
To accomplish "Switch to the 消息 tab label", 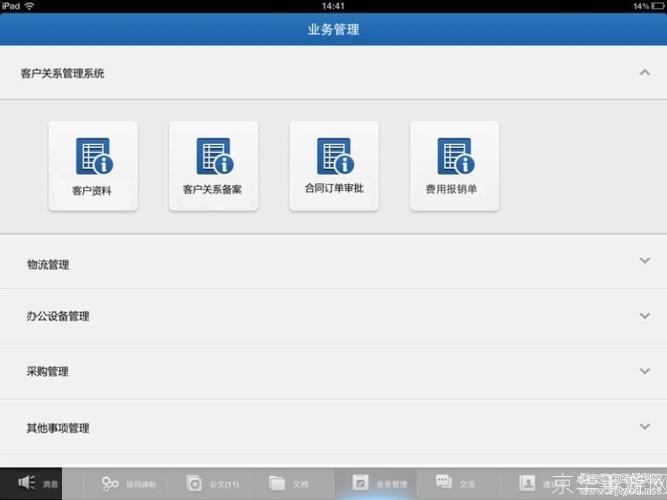I will (50, 484).
